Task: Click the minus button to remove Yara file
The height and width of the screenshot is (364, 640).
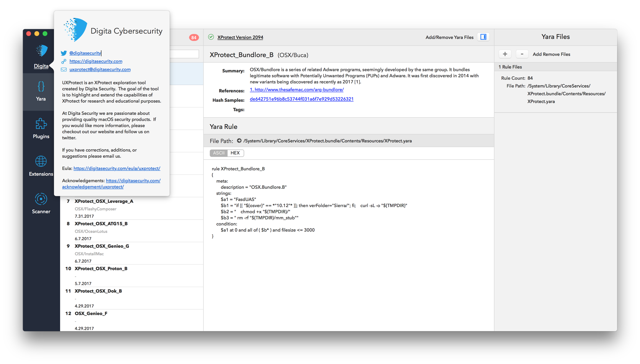Action: [522, 54]
